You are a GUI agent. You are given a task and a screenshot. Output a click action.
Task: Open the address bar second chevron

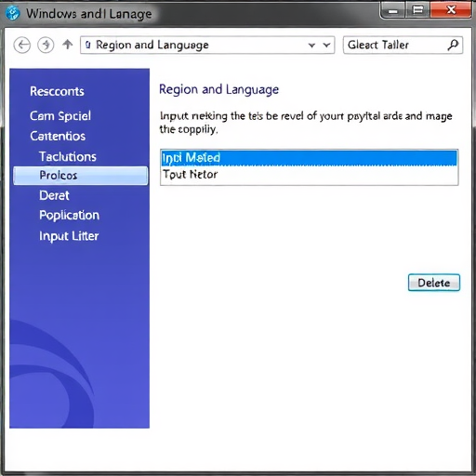tap(326, 46)
